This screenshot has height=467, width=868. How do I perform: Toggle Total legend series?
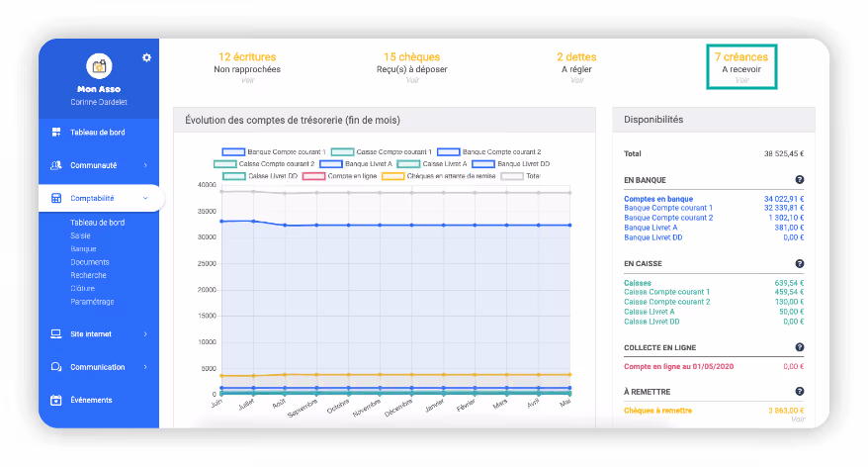(520, 176)
